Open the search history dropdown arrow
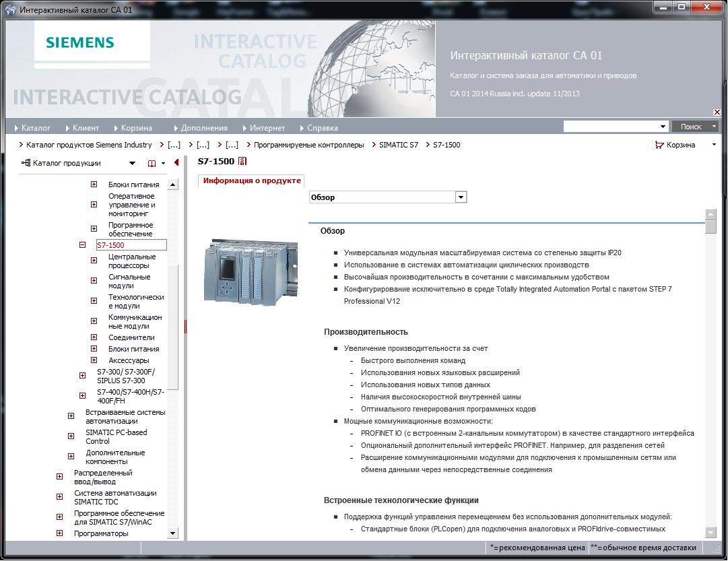Screen dimensions: 728x561 (663, 127)
